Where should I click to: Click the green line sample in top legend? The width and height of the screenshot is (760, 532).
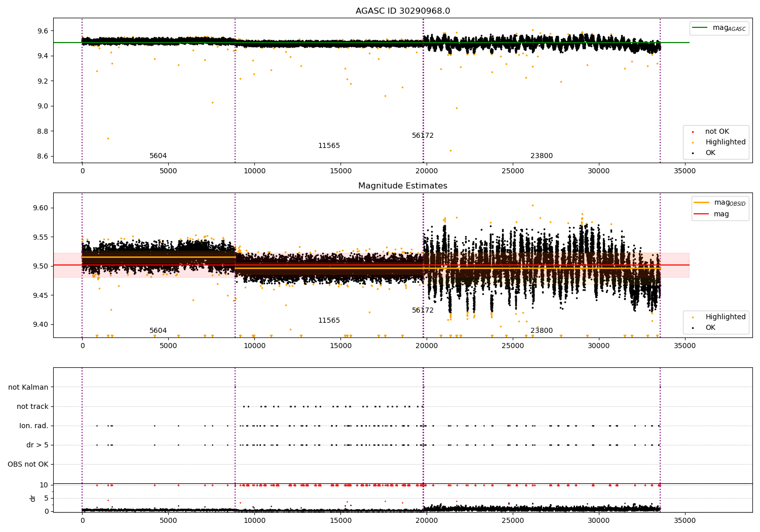700,28
